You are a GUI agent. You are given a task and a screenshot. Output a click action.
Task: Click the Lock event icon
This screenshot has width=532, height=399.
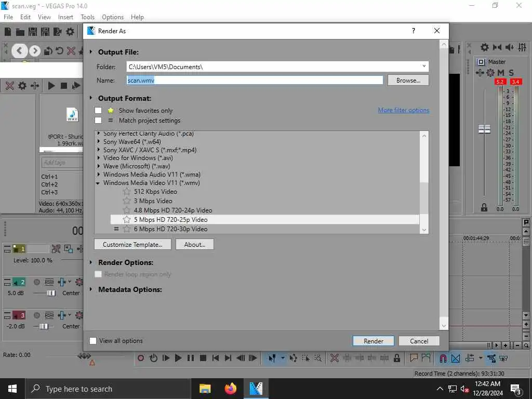(x=397, y=358)
